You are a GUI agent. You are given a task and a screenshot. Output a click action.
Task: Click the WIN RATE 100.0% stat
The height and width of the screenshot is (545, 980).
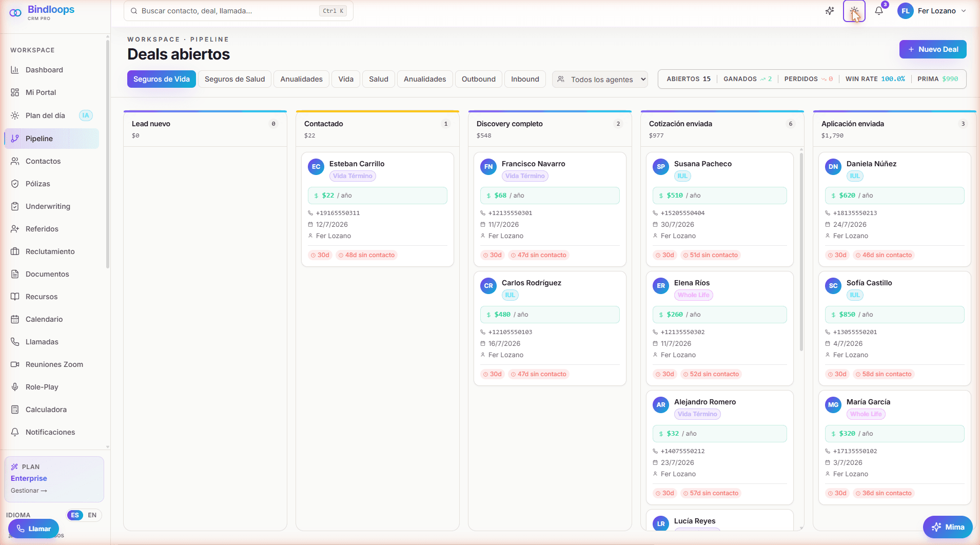click(x=875, y=79)
